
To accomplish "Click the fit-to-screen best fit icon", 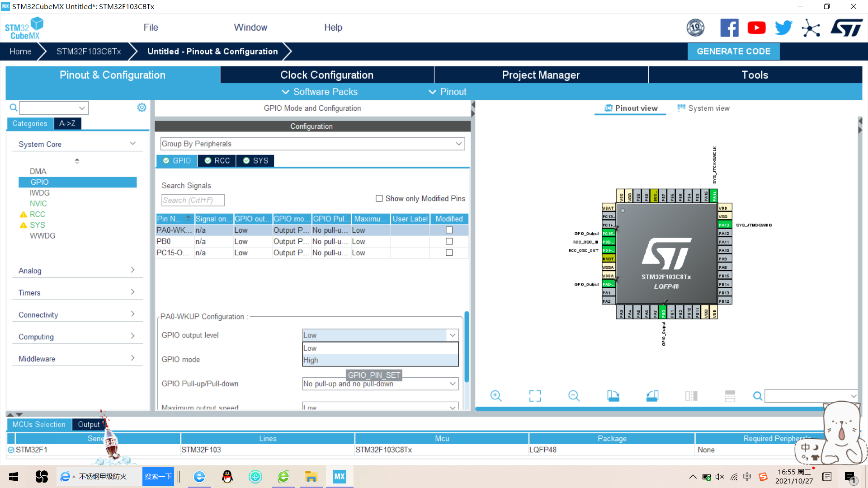I will point(535,396).
